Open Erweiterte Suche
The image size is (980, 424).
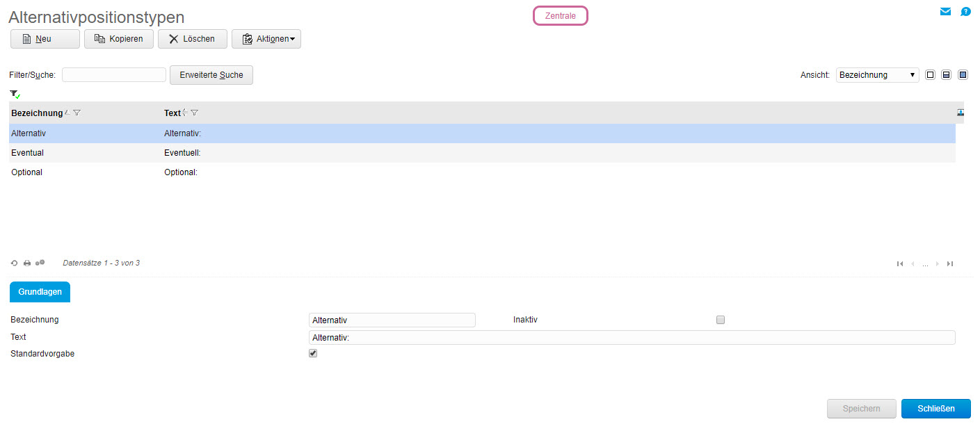pyautogui.click(x=211, y=75)
